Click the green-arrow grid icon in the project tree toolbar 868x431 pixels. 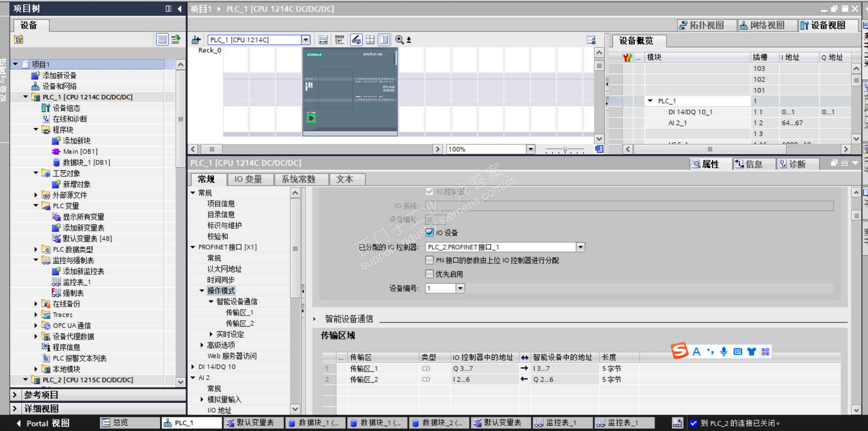click(176, 39)
